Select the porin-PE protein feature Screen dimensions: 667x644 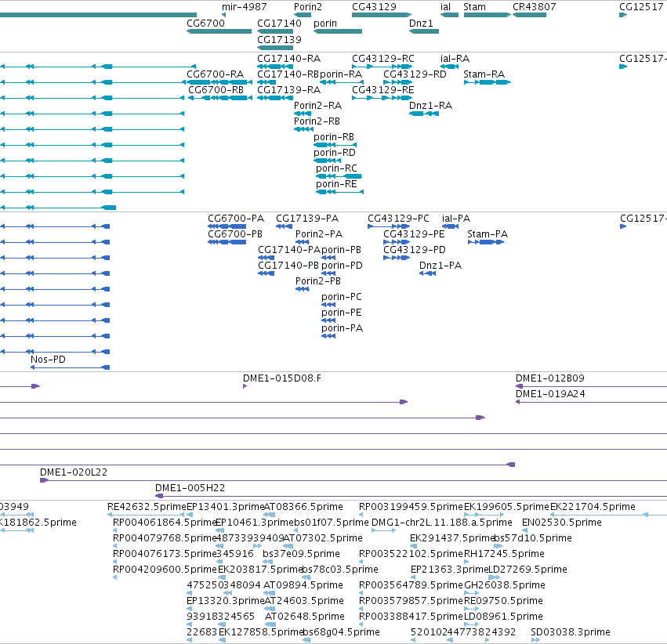[328, 321]
